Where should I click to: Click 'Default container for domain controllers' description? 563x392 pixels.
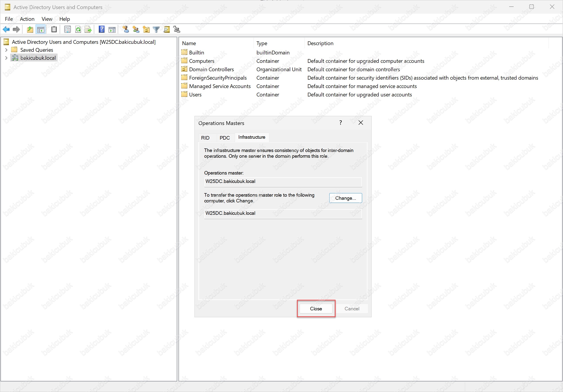point(353,69)
